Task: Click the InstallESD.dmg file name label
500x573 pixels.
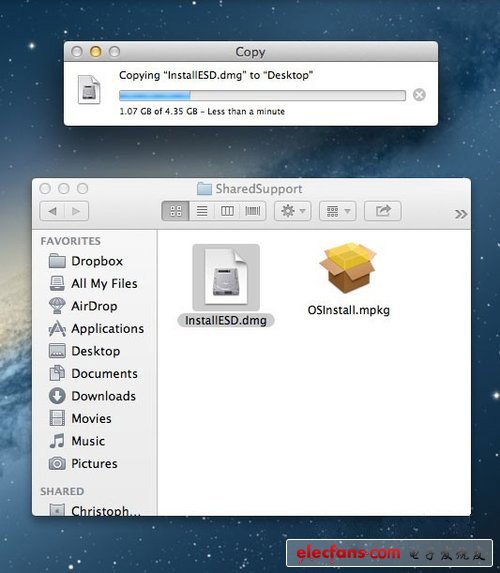Action: (226, 320)
